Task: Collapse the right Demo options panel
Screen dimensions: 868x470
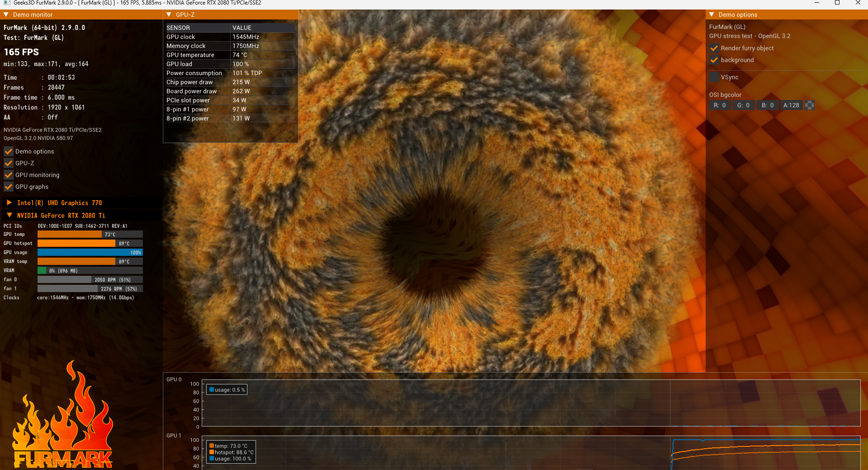Action: (x=711, y=14)
